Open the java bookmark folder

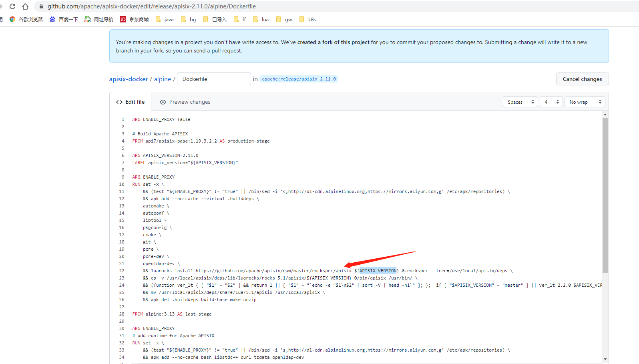(165, 19)
